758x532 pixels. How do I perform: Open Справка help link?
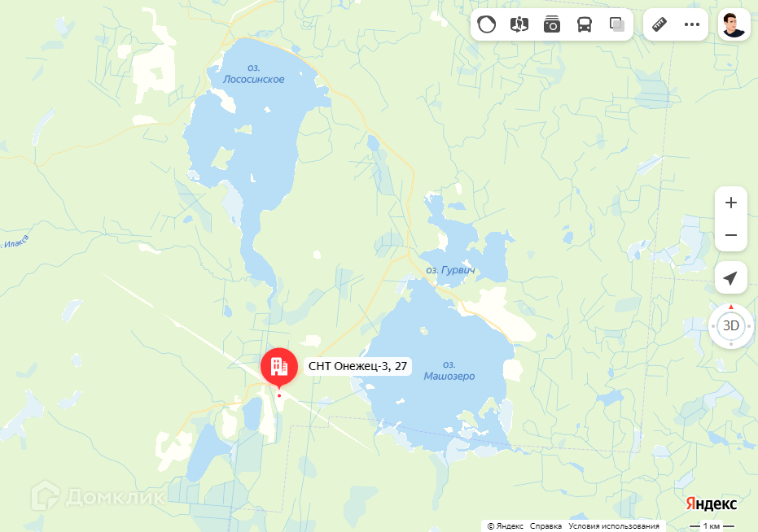coord(545,525)
